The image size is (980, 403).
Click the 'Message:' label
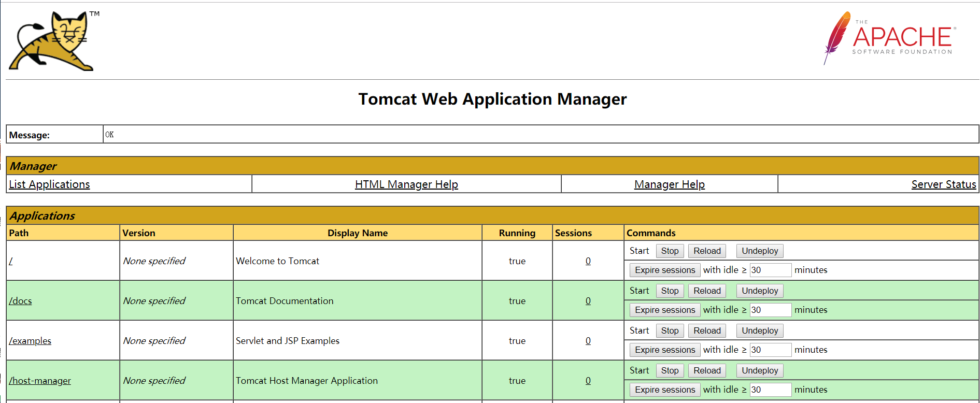[30, 135]
